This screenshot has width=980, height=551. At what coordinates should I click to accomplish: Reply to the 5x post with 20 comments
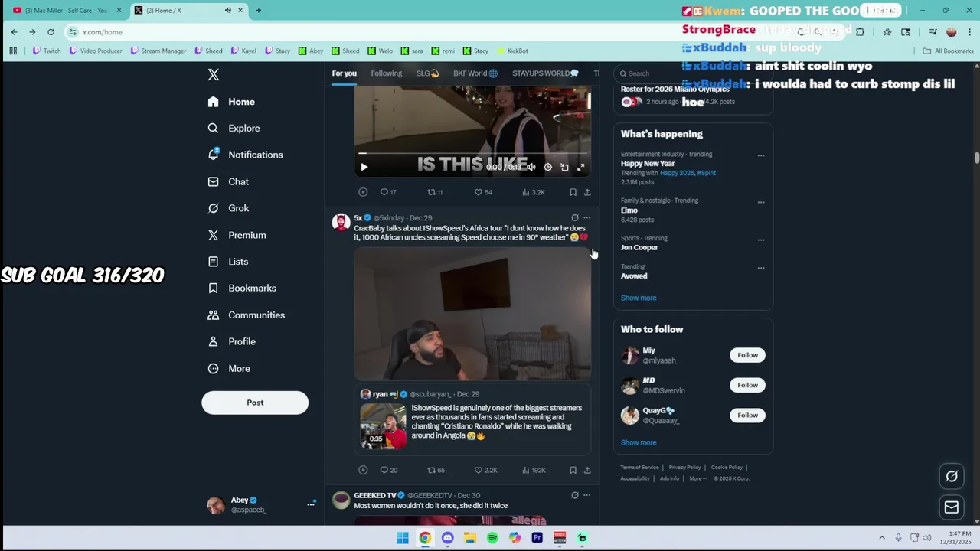(389, 470)
